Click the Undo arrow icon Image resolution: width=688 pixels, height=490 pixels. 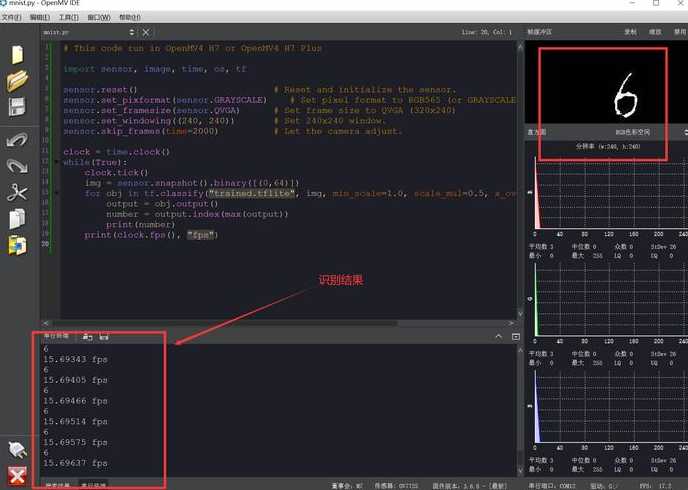(x=17, y=140)
